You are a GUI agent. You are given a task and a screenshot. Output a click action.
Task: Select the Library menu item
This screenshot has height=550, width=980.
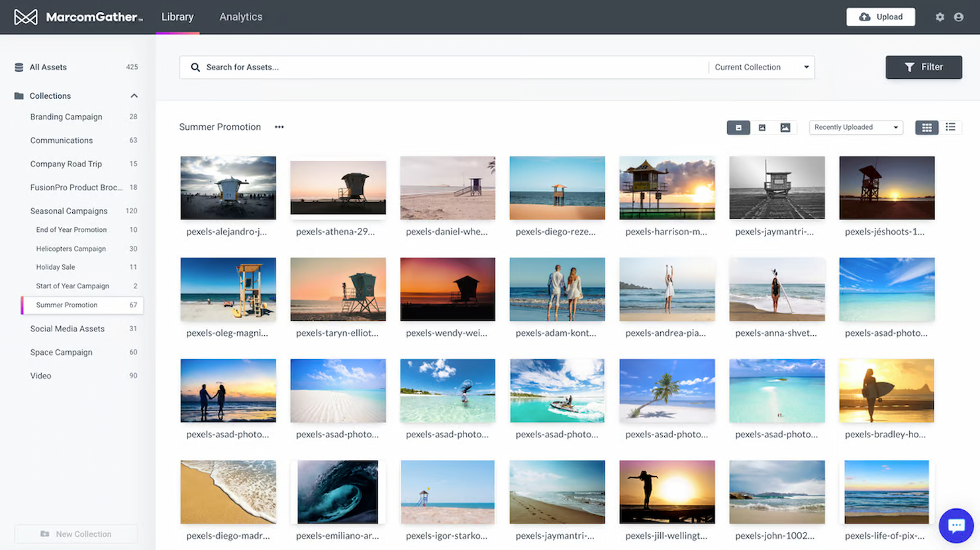coord(177,17)
